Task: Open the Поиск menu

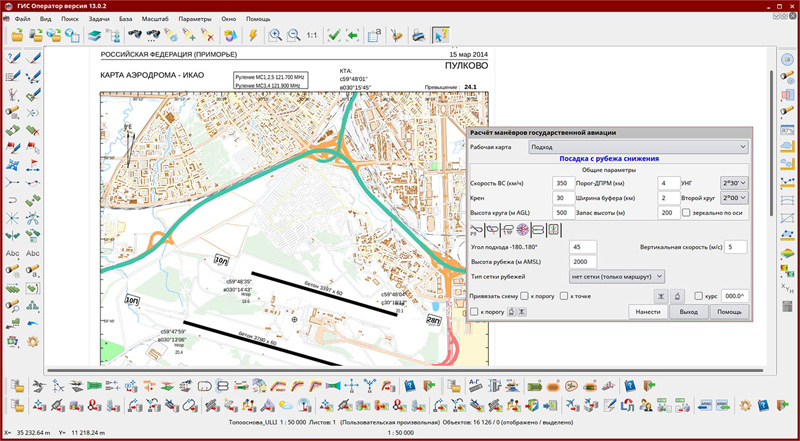Action: pyautogui.click(x=70, y=19)
